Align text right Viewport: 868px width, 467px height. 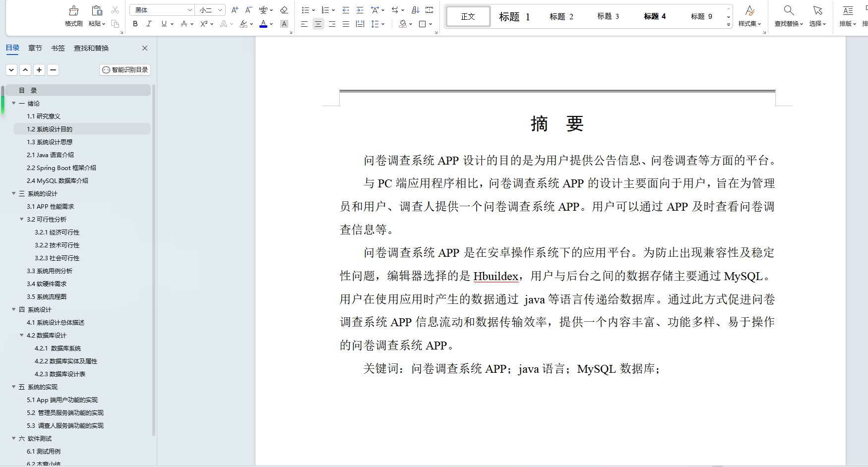point(332,24)
